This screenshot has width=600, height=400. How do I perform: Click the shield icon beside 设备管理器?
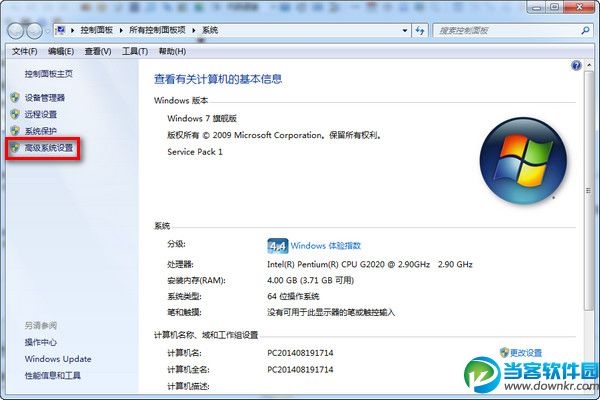coord(15,98)
